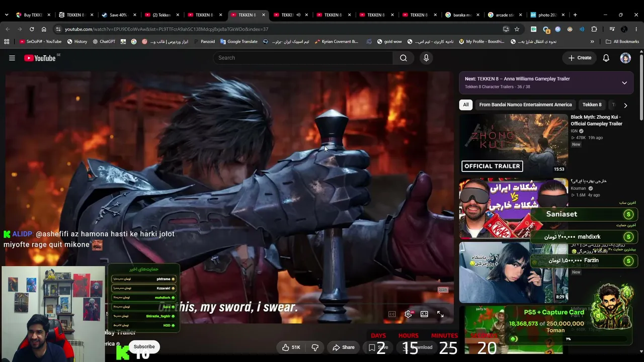Image resolution: width=644 pixels, height=362 pixels.
Task: Open the ChatGPT bookmark
Action: 104,42
